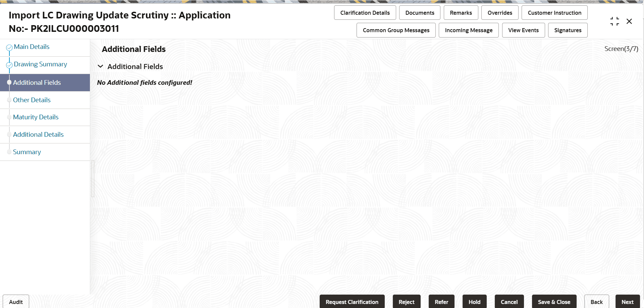This screenshot has height=308, width=644.
Task: Open Clarification Details
Action: coord(365,12)
